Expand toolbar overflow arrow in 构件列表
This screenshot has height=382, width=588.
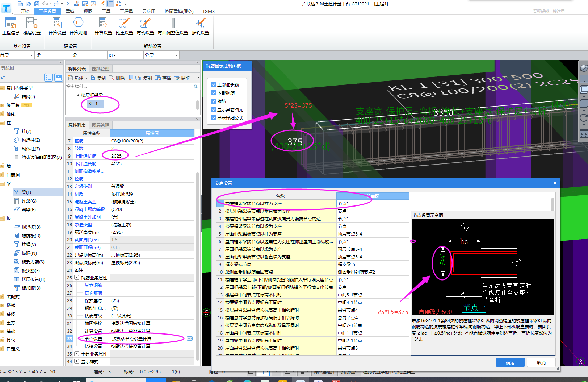point(197,78)
